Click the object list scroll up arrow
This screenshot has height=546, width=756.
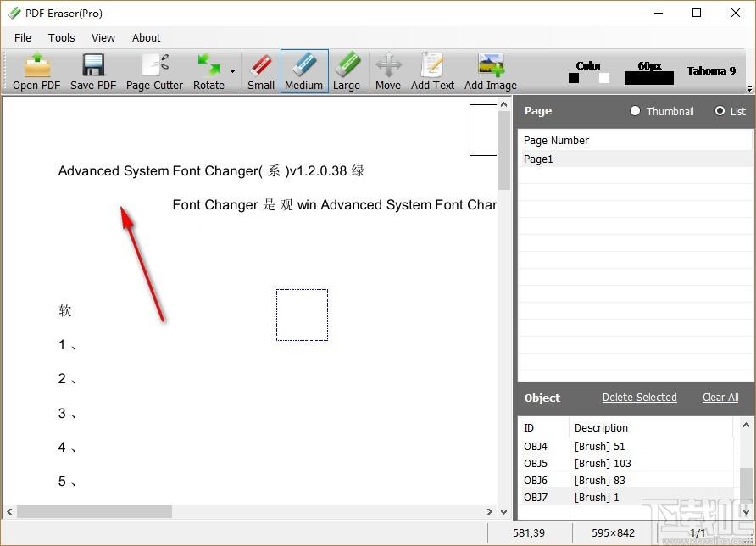(746, 425)
